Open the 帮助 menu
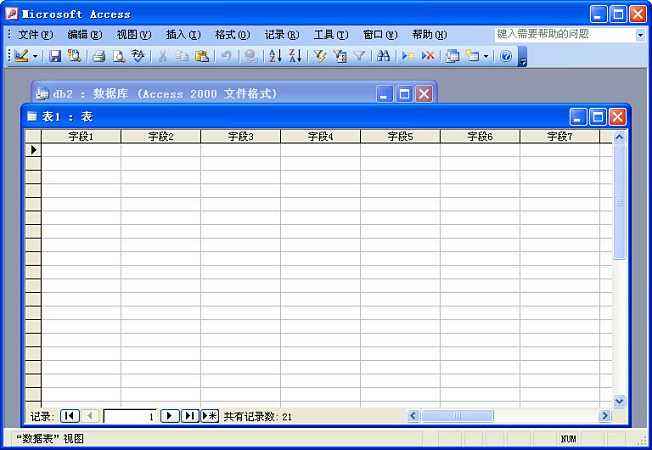652x450 pixels. tap(430, 35)
